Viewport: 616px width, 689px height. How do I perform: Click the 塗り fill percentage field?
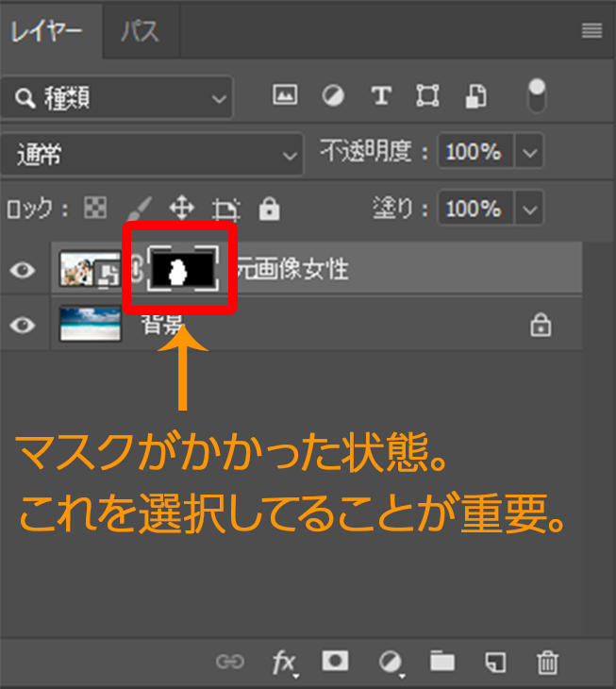(x=474, y=208)
